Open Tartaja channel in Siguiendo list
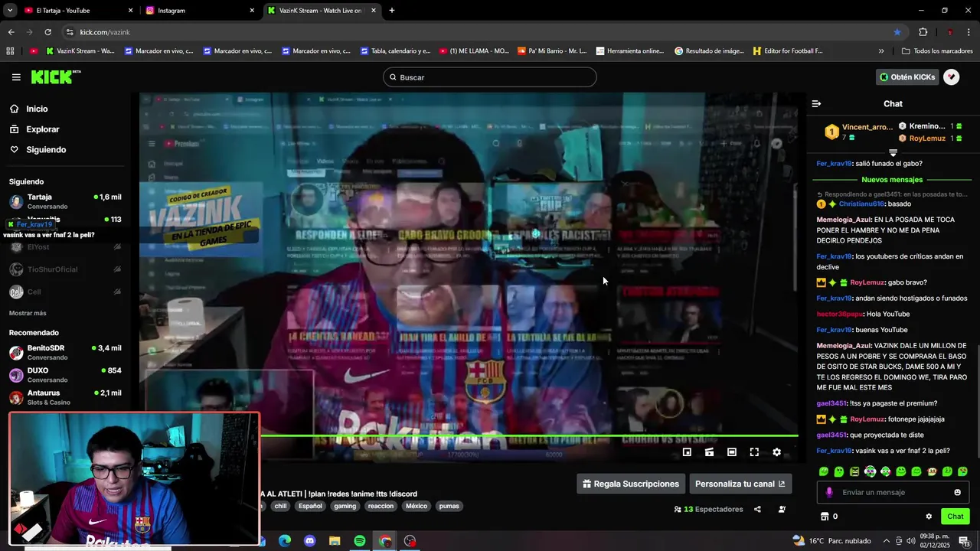 (x=65, y=201)
